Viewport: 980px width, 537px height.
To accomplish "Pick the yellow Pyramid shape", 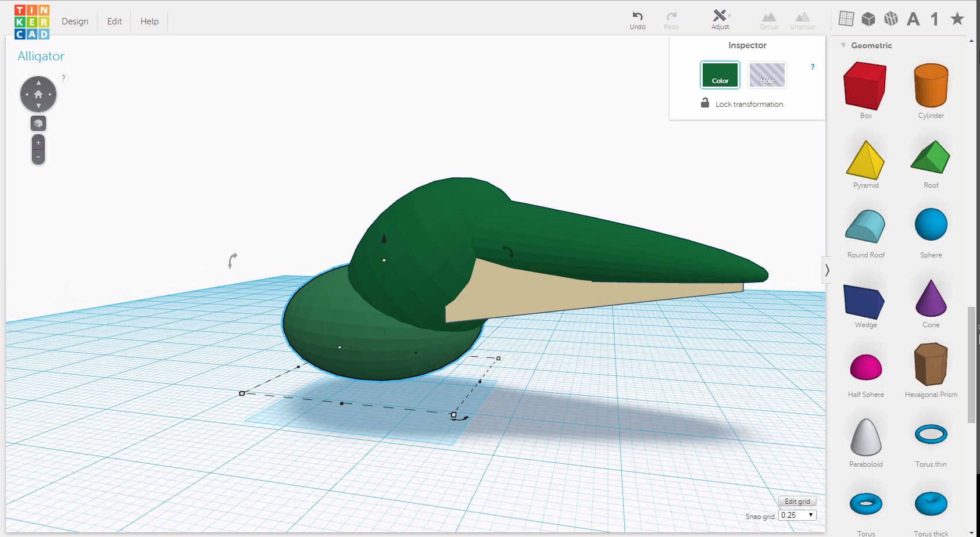I will [865, 160].
